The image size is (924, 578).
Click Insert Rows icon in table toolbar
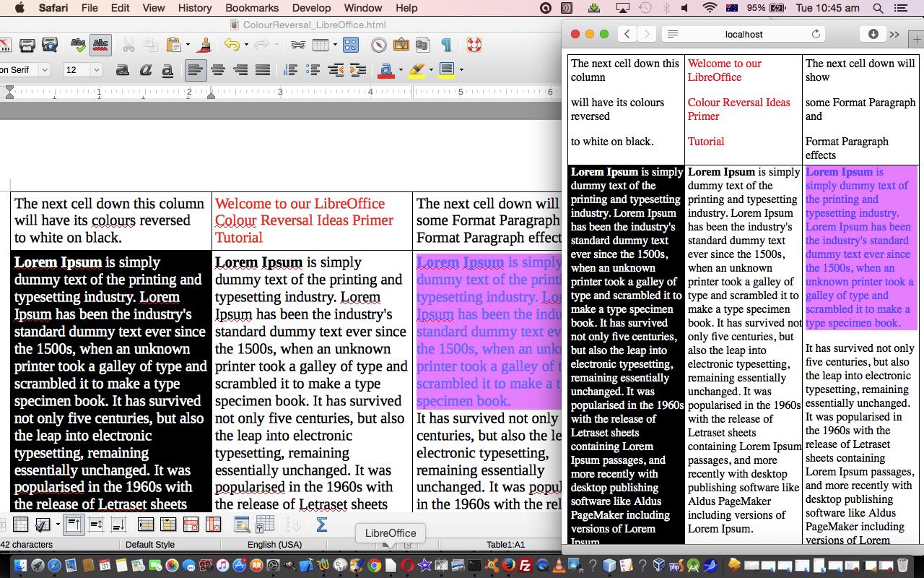(x=146, y=525)
